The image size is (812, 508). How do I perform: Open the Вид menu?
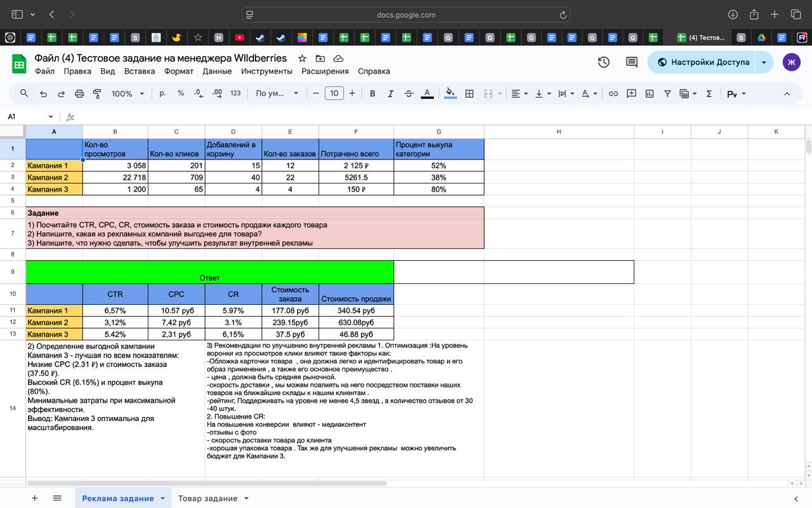[x=108, y=71]
